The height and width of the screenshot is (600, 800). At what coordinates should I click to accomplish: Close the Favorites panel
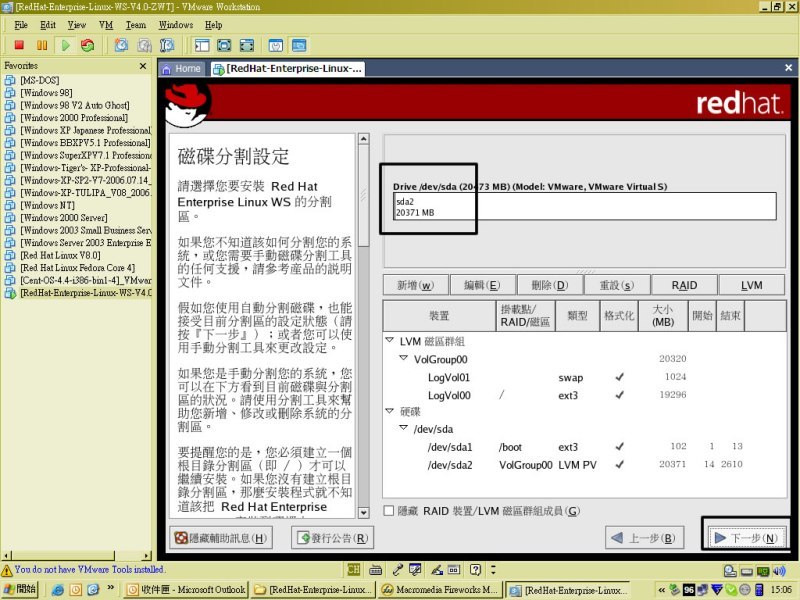tap(143, 66)
